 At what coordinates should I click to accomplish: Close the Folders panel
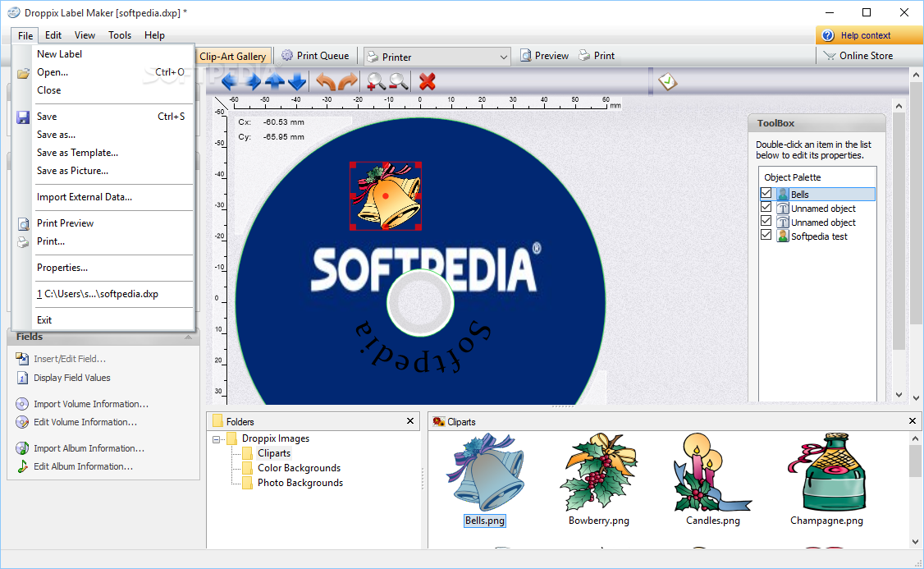410,421
